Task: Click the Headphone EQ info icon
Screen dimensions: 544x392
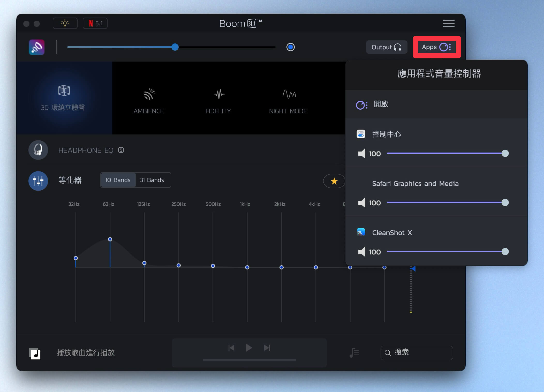Action: tap(121, 150)
